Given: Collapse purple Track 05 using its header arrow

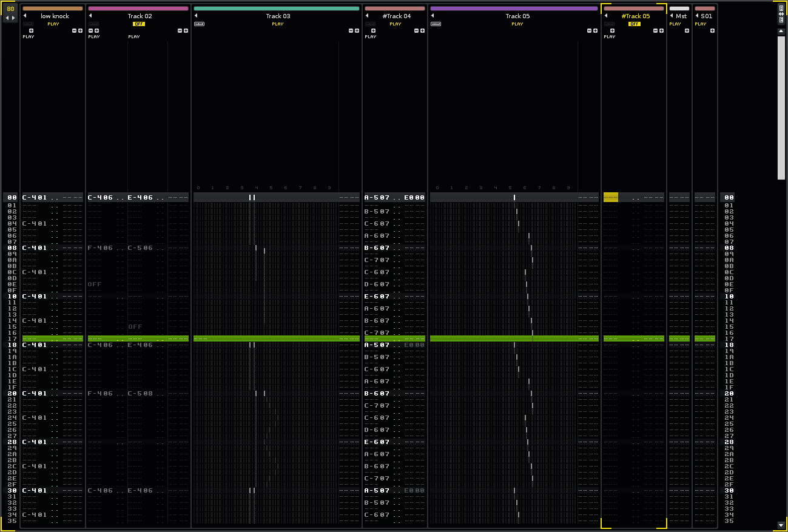Looking at the screenshot, I should [x=433, y=16].
